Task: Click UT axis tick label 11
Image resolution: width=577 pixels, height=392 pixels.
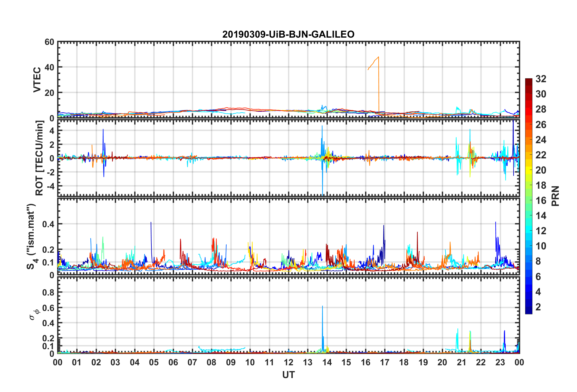Action: tap(269, 362)
